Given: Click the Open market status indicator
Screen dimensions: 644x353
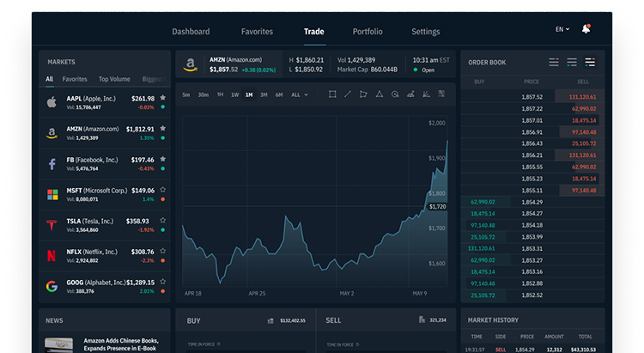Looking at the screenshot, I should (424, 70).
